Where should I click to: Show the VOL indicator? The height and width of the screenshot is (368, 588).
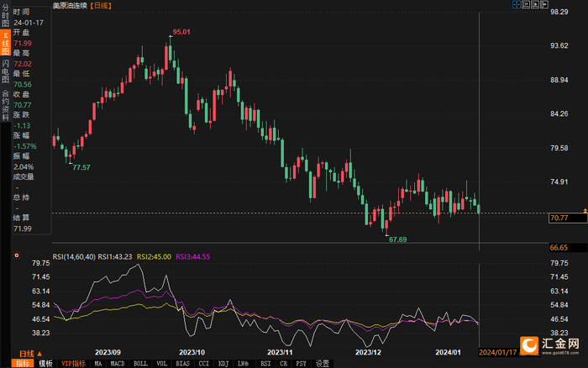pyautogui.click(x=161, y=364)
